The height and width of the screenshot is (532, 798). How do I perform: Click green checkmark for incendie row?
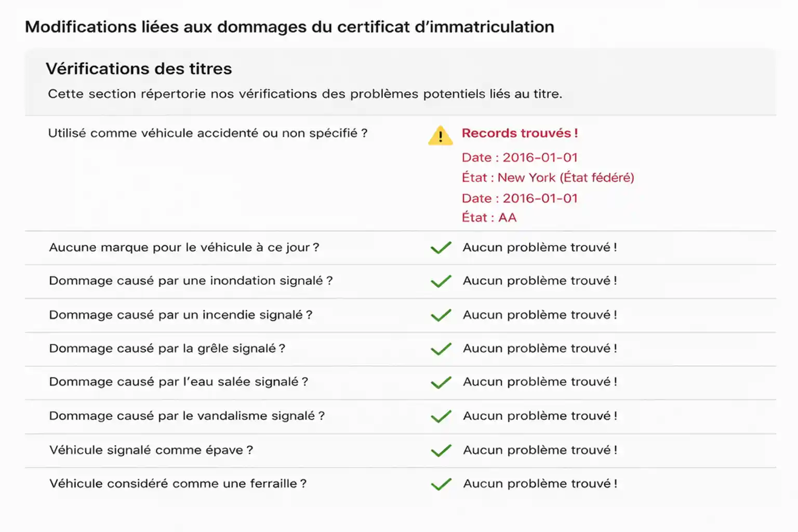pyautogui.click(x=441, y=315)
